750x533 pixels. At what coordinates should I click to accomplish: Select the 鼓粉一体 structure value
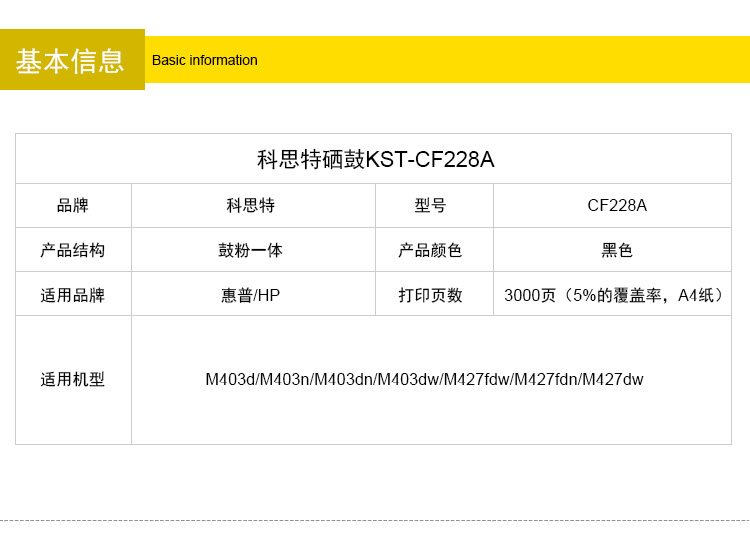[x=251, y=250]
